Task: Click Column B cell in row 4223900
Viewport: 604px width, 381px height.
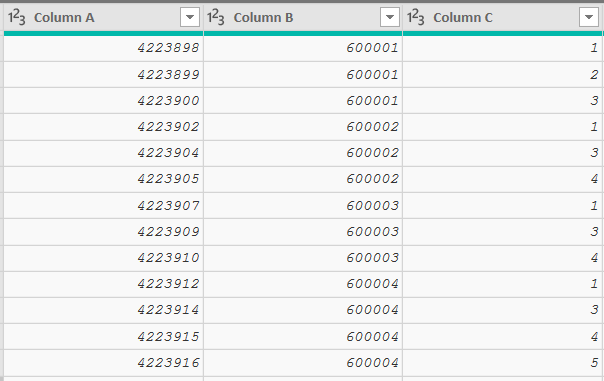Action: 303,101
